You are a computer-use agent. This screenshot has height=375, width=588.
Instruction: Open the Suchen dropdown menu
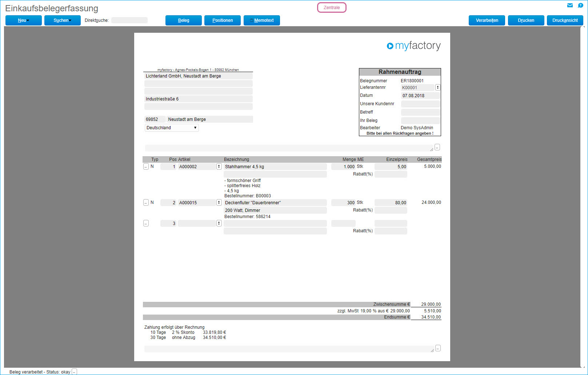coord(63,20)
